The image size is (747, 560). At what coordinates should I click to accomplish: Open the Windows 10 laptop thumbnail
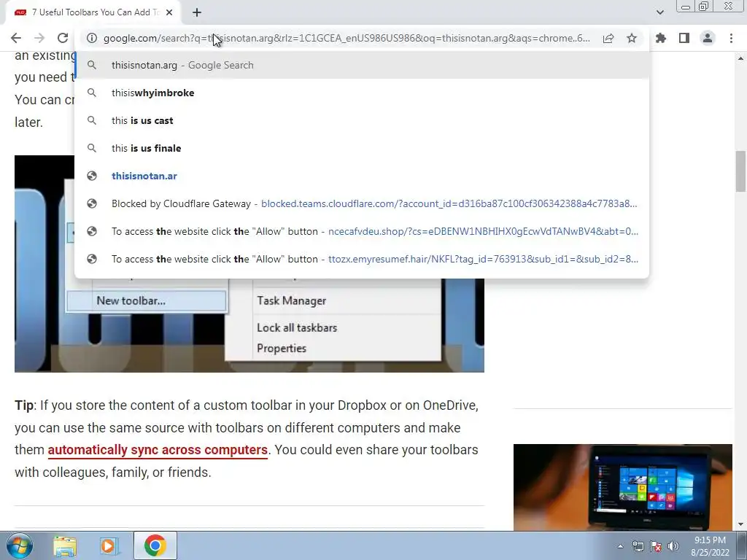[x=623, y=487]
